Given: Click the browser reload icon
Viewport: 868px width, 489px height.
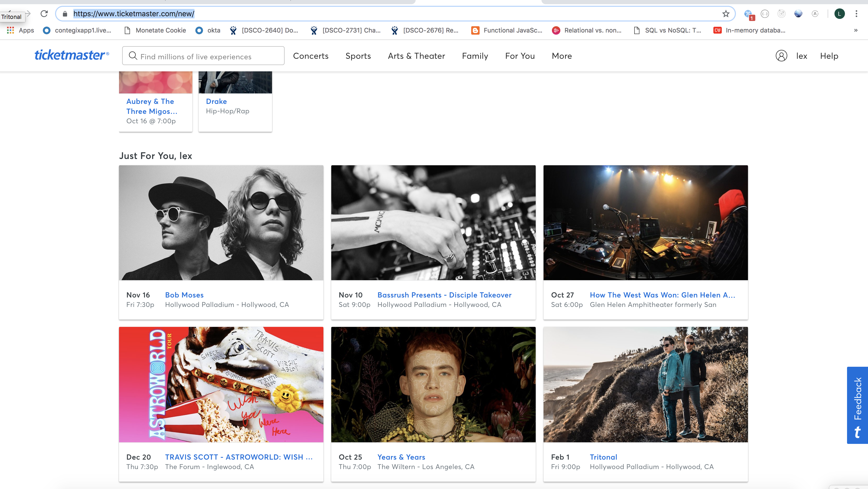Looking at the screenshot, I should click(x=44, y=14).
